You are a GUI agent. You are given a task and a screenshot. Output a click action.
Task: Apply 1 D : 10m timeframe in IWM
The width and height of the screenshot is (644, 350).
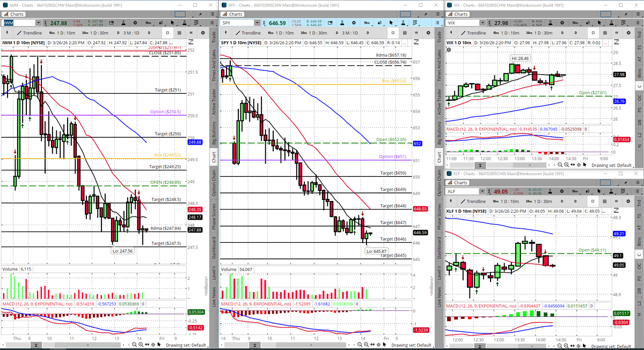[62, 33]
